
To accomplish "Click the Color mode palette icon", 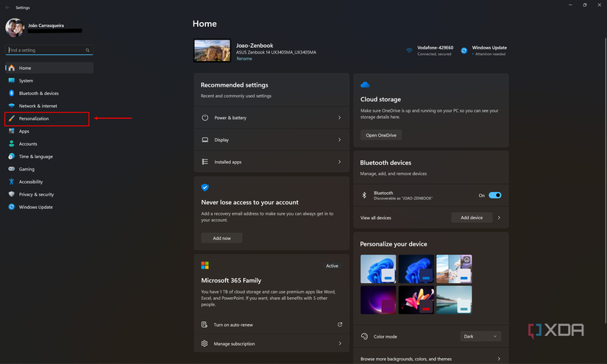I will [364, 336].
